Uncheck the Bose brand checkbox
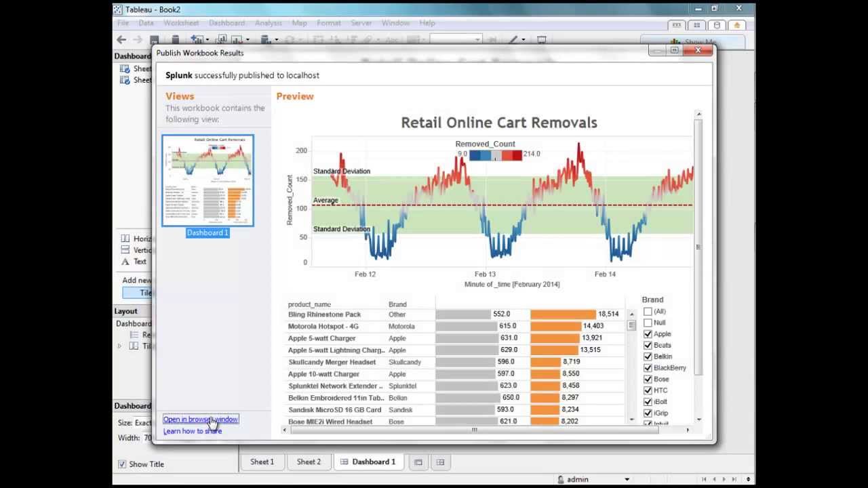 click(x=648, y=380)
